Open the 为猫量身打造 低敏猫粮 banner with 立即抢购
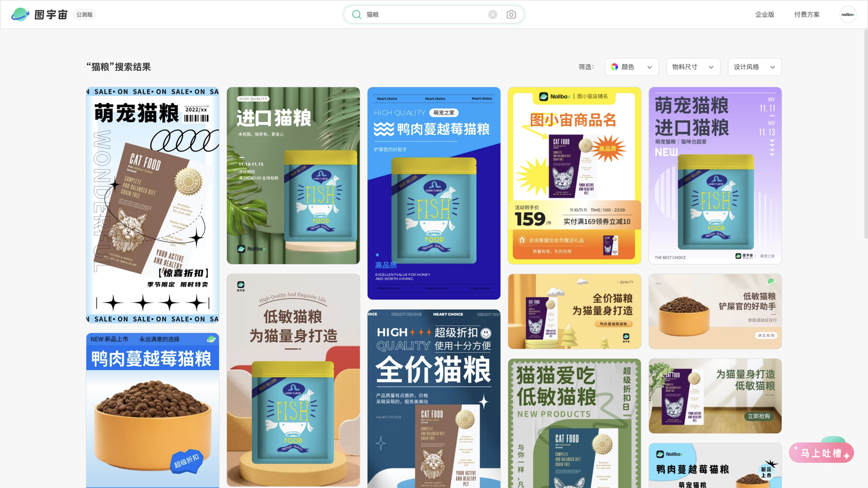The height and width of the screenshot is (488, 868). point(715,396)
